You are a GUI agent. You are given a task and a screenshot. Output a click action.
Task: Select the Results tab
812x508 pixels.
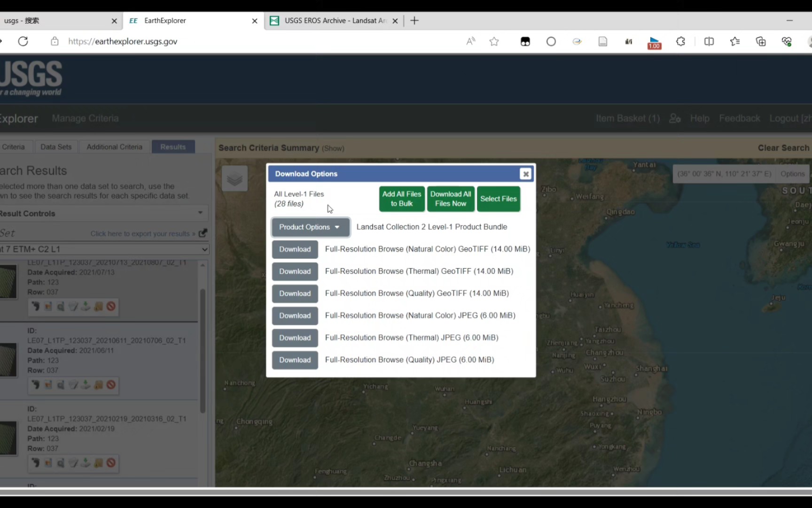[173, 147]
